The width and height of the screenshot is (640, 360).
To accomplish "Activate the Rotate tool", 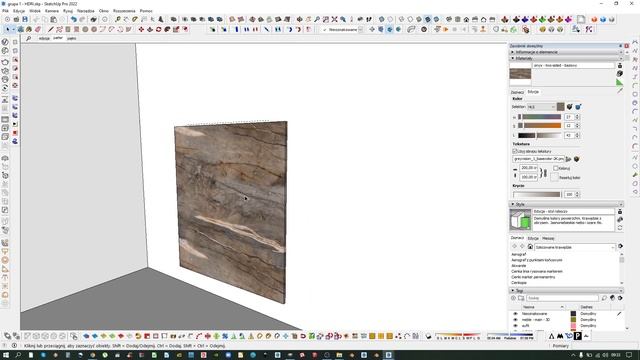I will click(x=158, y=29).
